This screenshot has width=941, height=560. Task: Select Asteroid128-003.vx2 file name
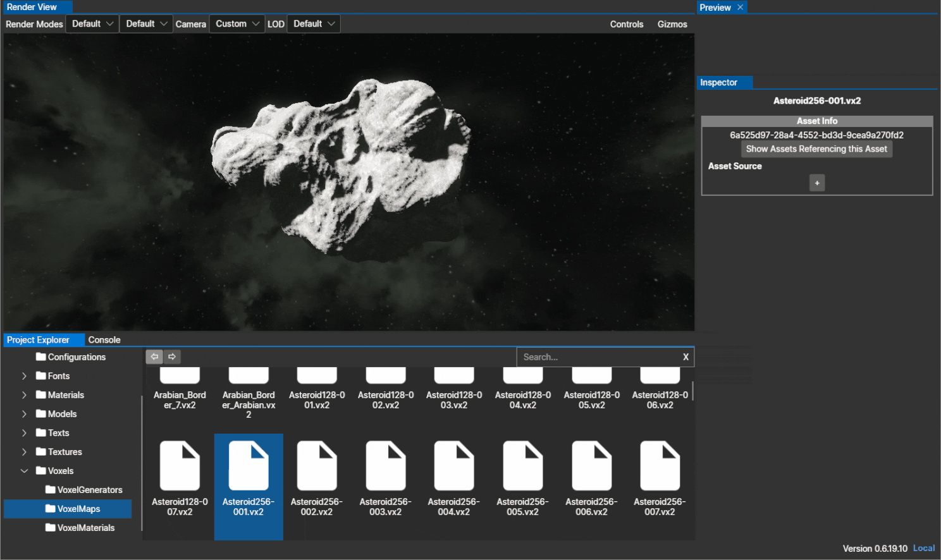pos(454,400)
